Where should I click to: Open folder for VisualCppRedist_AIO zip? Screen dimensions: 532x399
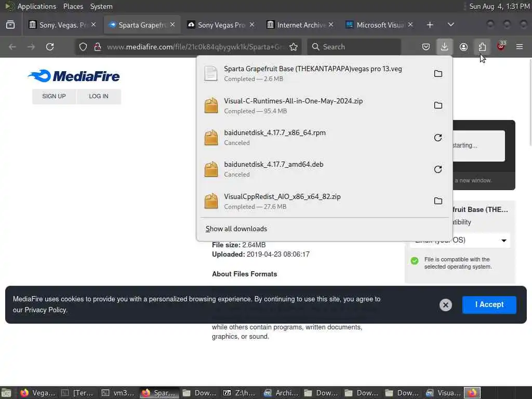click(x=438, y=201)
